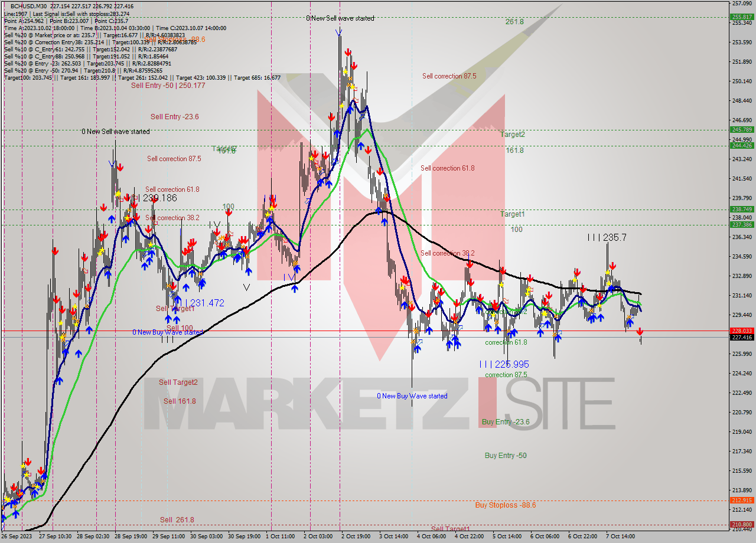Click the '29 Sep 11:00' time axis label

(x=168, y=537)
